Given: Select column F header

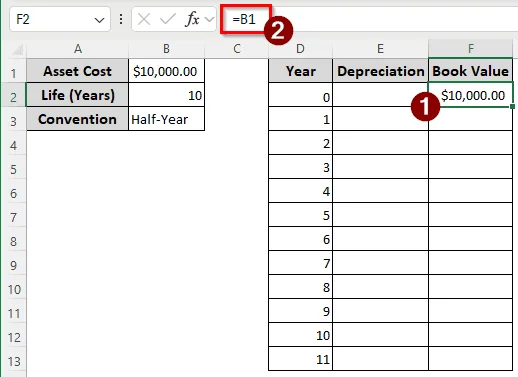Looking at the screenshot, I should pos(471,49).
